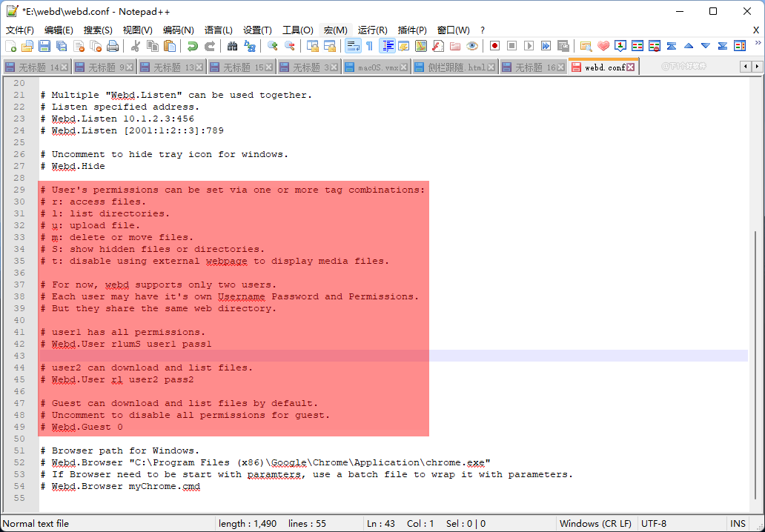
Task: Click line 49 text 'Webd.Guest 0'
Action: 87,428
